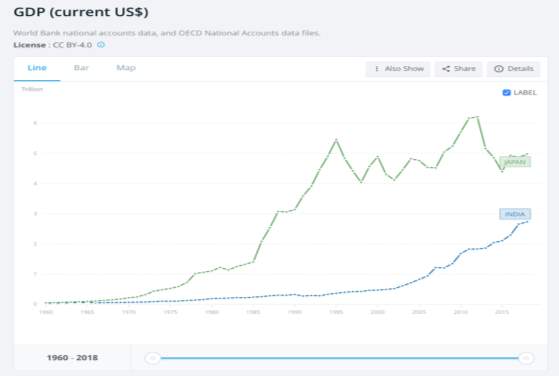This screenshot has width=559, height=376.
Task: Open the Also Show dropdown
Action: [398, 69]
